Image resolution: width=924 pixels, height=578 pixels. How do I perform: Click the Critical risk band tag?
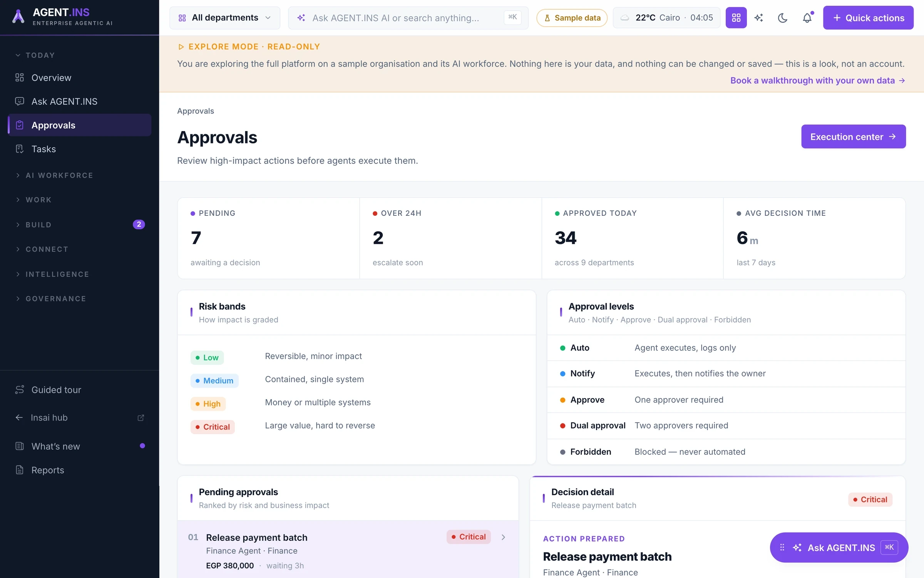[x=213, y=427]
